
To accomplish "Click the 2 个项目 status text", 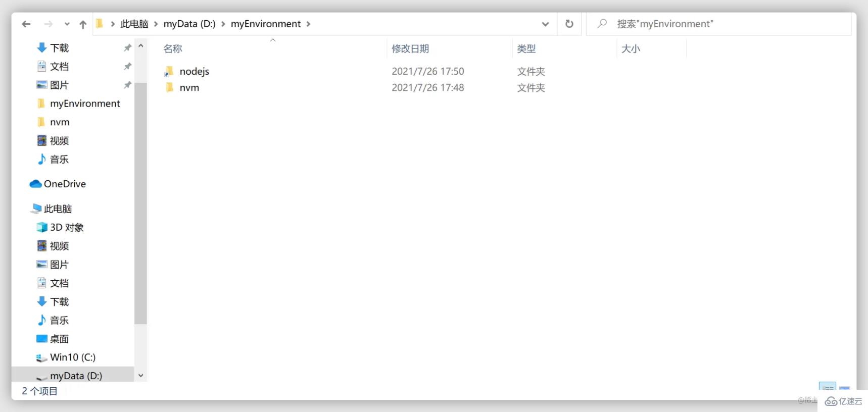I will (x=39, y=391).
